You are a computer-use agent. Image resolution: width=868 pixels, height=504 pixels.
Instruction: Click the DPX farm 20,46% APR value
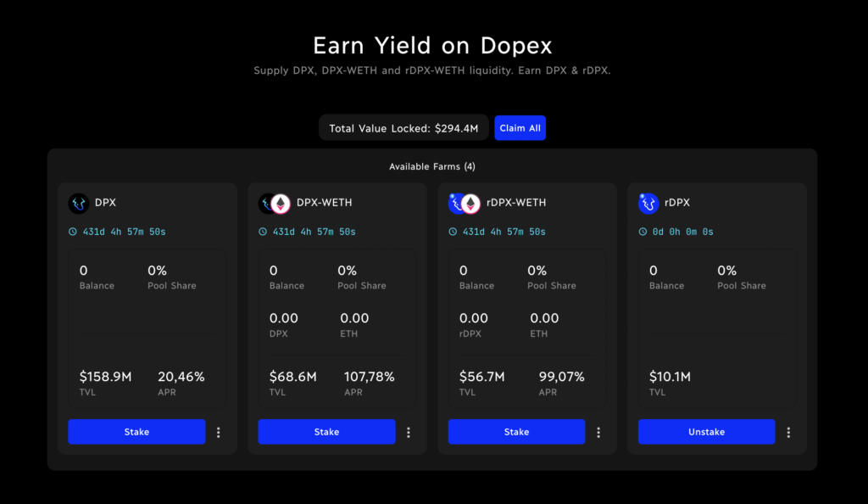pyautogui.click(x=181, y=377)
